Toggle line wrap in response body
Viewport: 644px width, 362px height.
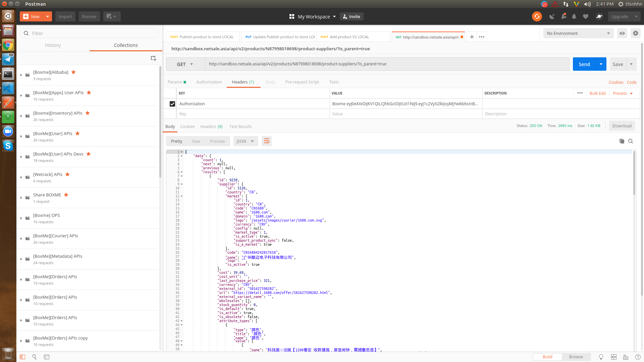(x=267, y=141)
